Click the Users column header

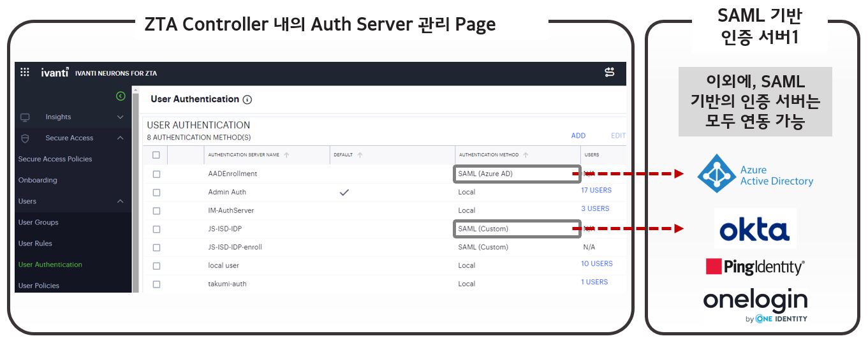click(x=592, y=155)
